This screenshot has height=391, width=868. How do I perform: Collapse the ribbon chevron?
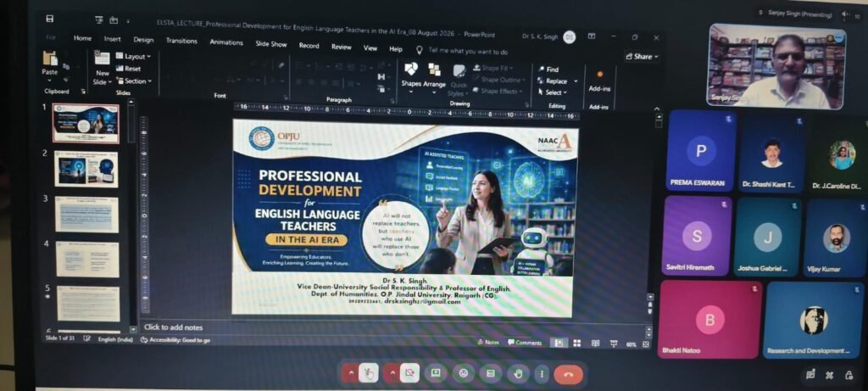[x=657, y=109]
